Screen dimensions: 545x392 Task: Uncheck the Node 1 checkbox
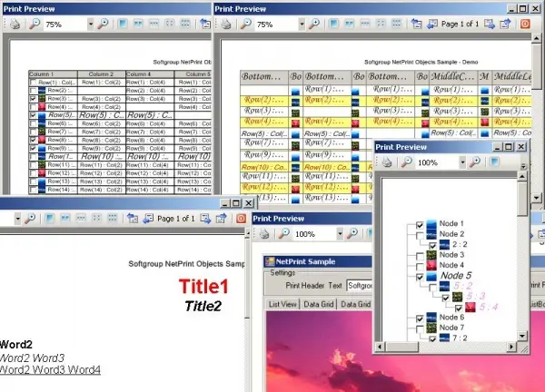420,225
